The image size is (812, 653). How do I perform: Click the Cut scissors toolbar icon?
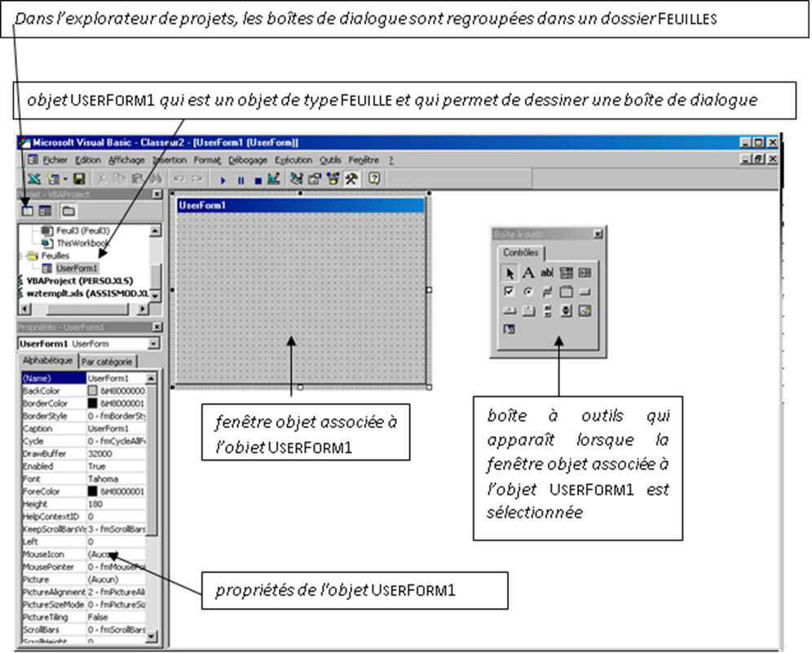(101, 179)
